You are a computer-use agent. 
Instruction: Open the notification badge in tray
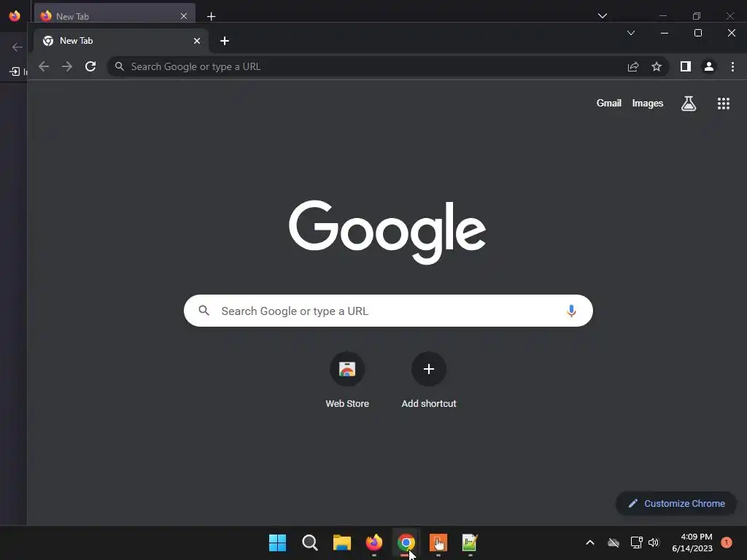(727, 542)
